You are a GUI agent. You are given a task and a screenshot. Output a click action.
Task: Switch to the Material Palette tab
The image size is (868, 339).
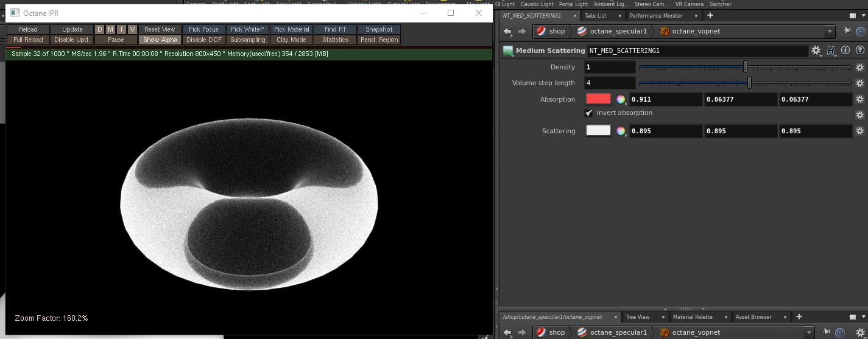pyautogui.click(x=693, y=317)
